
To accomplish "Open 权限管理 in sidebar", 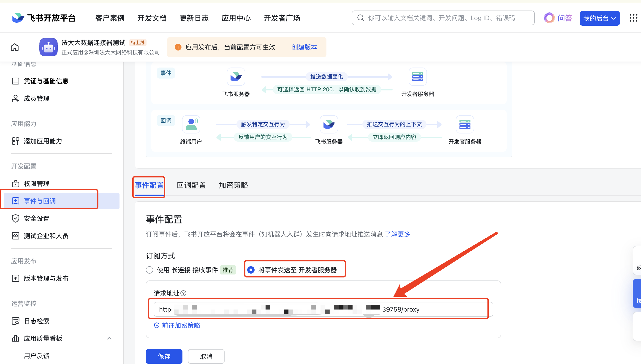I will click(36, 184).
